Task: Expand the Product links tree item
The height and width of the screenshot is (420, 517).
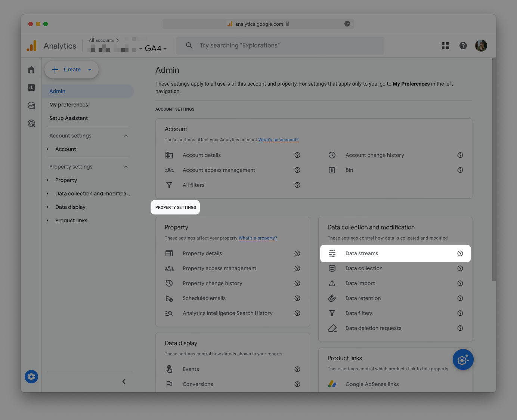Action: (x=47, y=220)
